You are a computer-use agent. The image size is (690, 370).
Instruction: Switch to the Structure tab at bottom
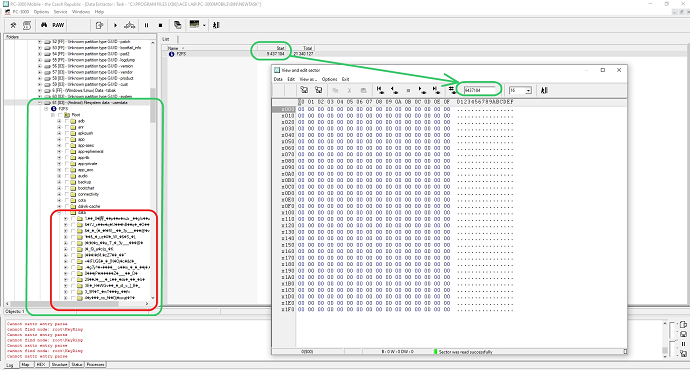click(x=59, y=365)
